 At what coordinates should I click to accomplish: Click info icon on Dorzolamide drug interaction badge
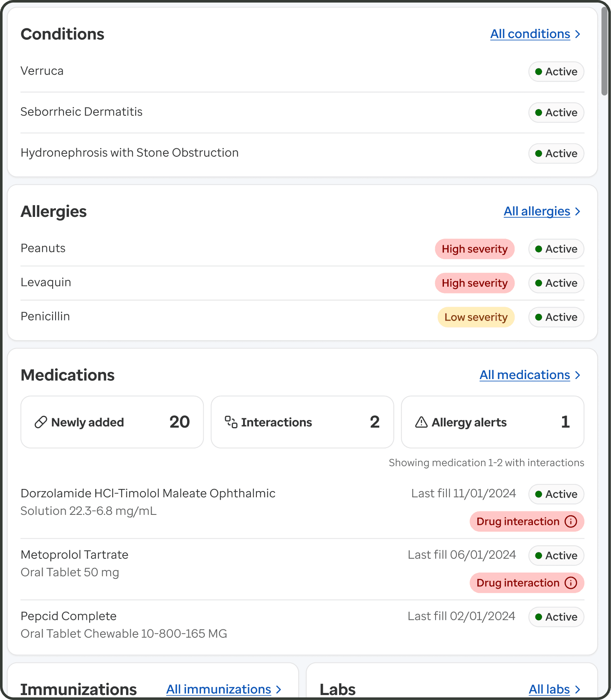click(x=570, y=522)
